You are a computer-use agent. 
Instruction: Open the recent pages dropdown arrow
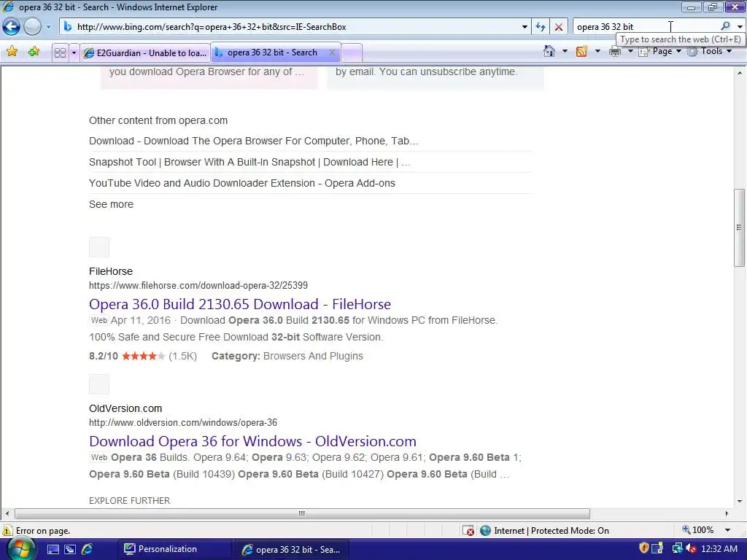tap(48, 27)
